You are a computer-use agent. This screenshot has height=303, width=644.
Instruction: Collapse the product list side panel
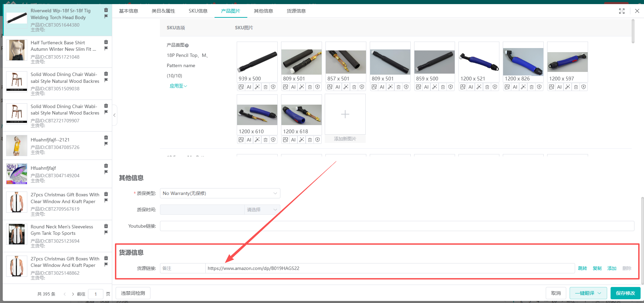click(115, 115)
